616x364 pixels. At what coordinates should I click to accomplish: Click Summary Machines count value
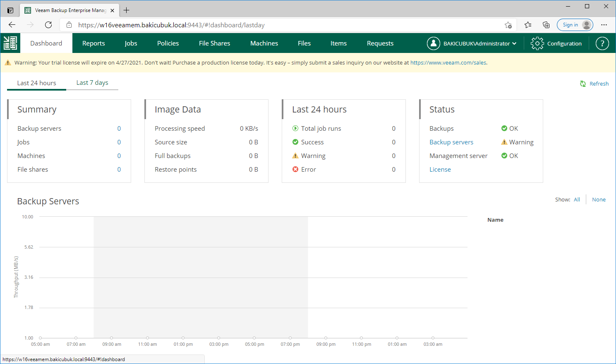point(119,156)
